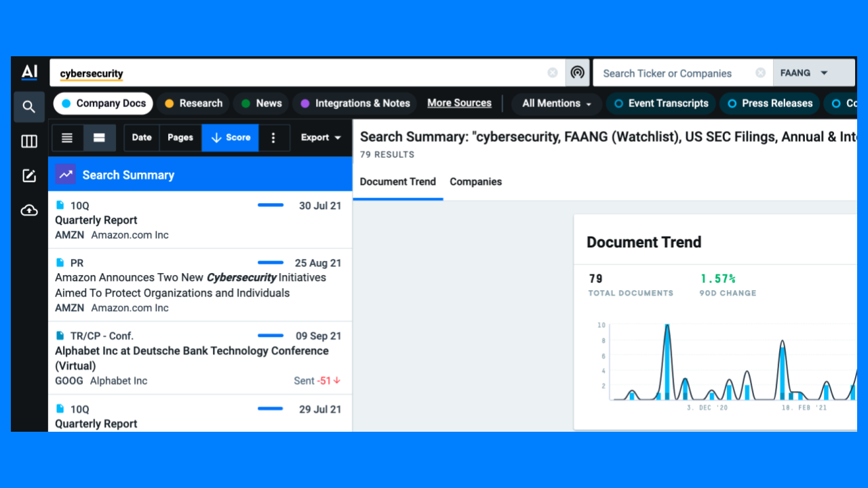This screenshot has width=868, height=488.
Task: Click the AlphaSense AI logo
Action: click(29, 72)
